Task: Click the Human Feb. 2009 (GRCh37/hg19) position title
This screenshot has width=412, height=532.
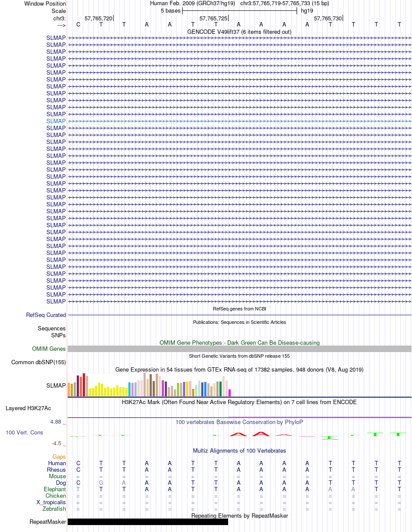Action: (193, 3)
